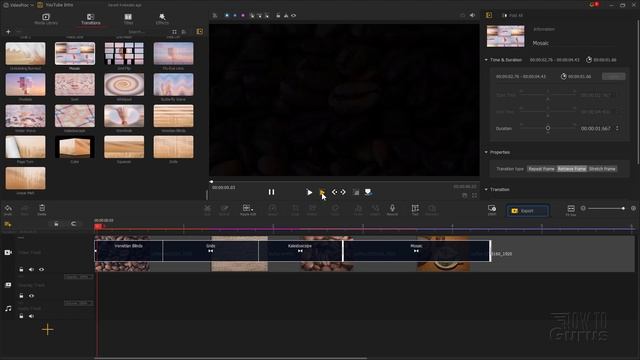Pause the preview playback

click(271, 192)
